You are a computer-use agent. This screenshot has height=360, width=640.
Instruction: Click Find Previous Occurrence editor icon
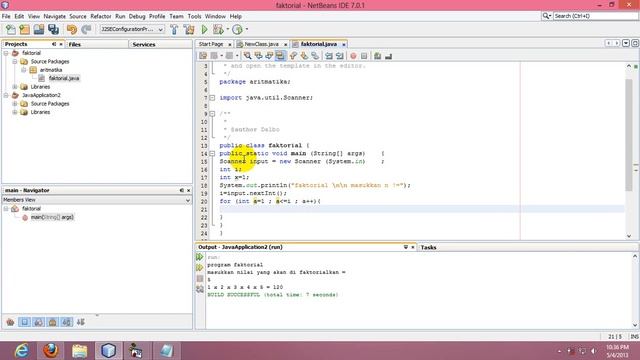tap(258, 56)
